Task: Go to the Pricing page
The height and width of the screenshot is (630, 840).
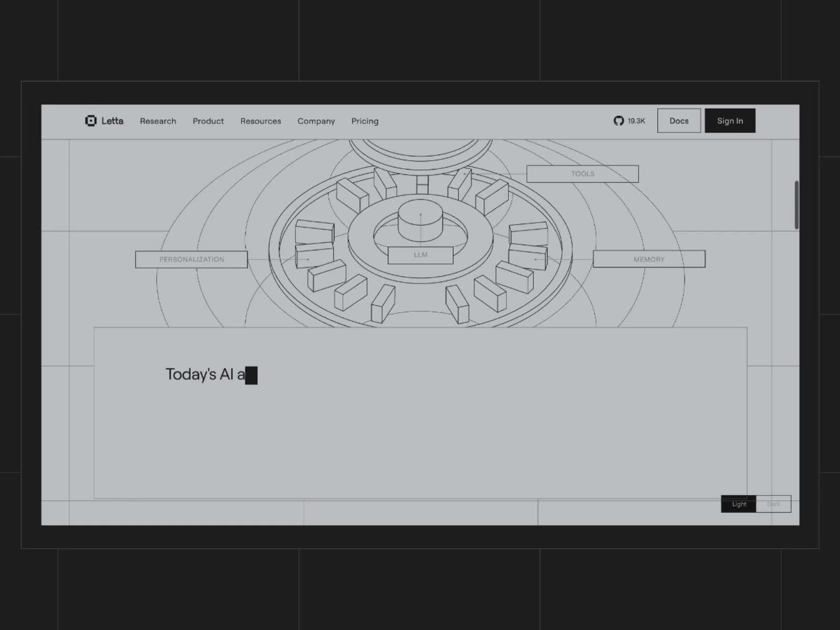Action: pos(365,121)
